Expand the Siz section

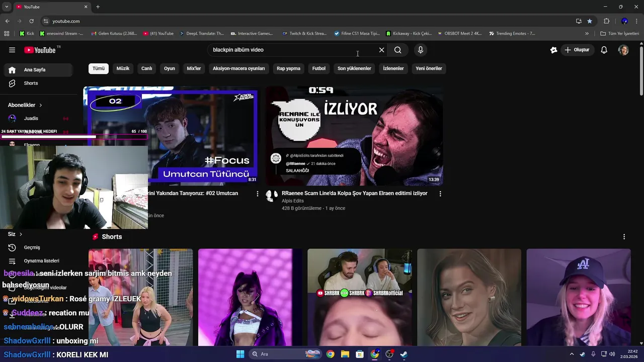[x=15, y=234]
